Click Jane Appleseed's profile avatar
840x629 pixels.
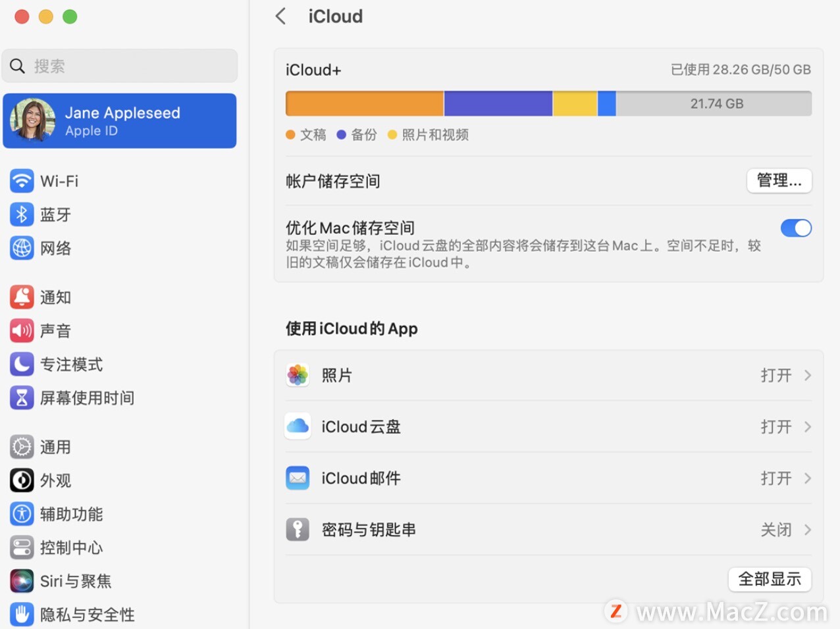pyautogui.click(x=33, y=120)
